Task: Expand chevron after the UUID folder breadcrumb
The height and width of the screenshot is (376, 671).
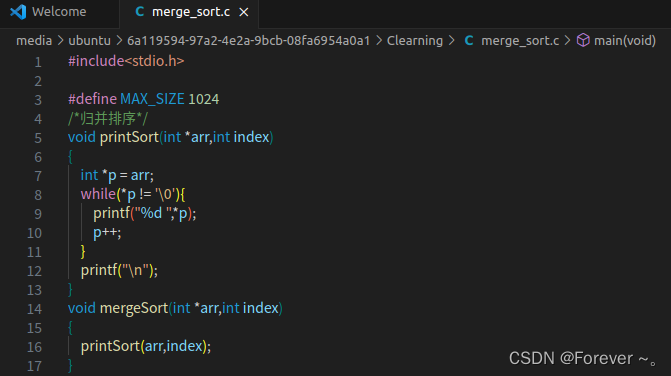Action: point(379,41)
